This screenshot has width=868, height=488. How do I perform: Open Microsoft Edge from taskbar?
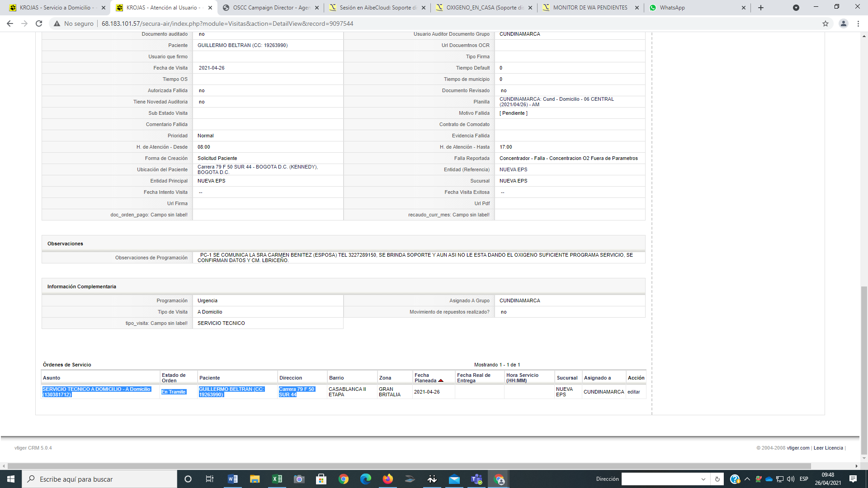pos(365,479)
